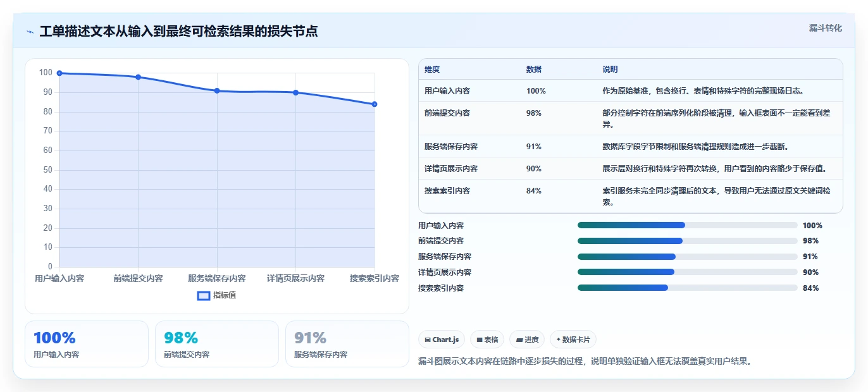Image resolution: width=868 pixels, height=392 pixels.
Task: Click the y-axis 100 tick label
Action: (x=46, y=73)
